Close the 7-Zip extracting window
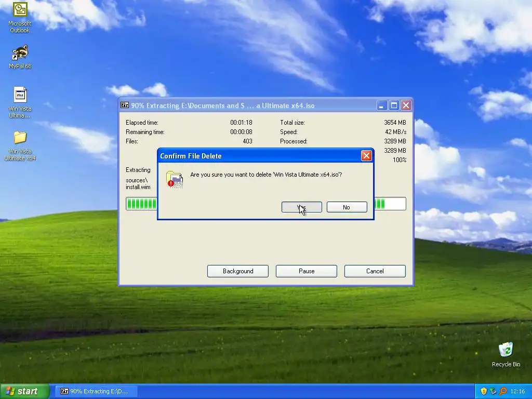 click(x=406, y=105)
